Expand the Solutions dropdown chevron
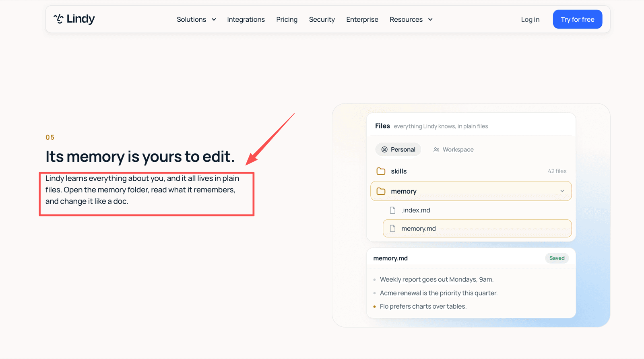The image size is (644, 359). (x=214, y=20)
